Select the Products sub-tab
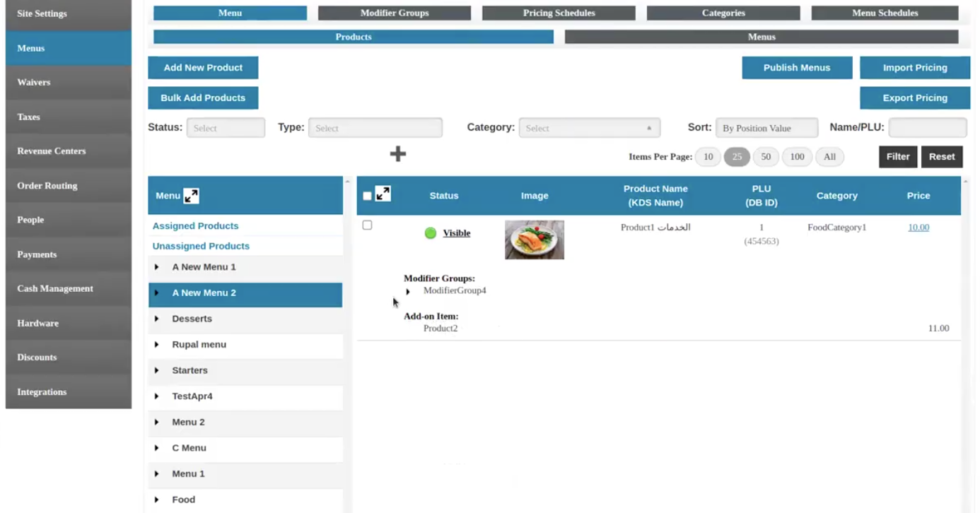 pos(354,37)
